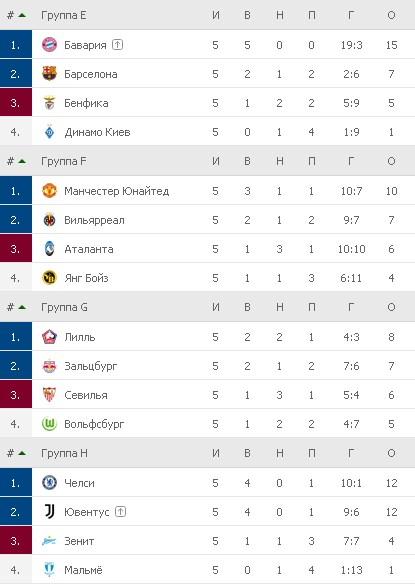The width and height of the screenshot is (415, 587).
Task: Open the Лилль team link
Action: (80, 337)
